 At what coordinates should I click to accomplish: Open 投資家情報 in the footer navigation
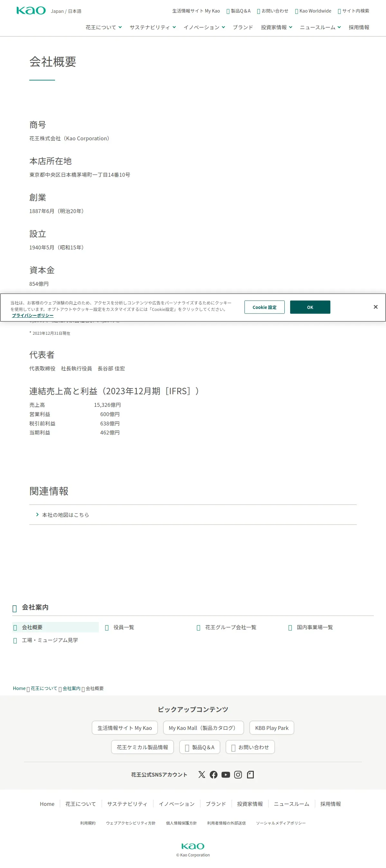click(x=250, y=804)
